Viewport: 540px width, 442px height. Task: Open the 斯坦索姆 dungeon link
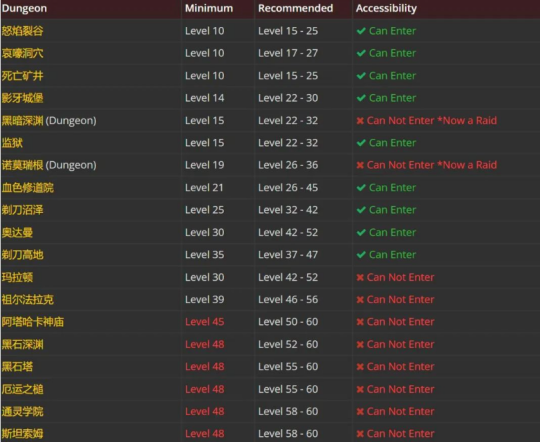22,434
